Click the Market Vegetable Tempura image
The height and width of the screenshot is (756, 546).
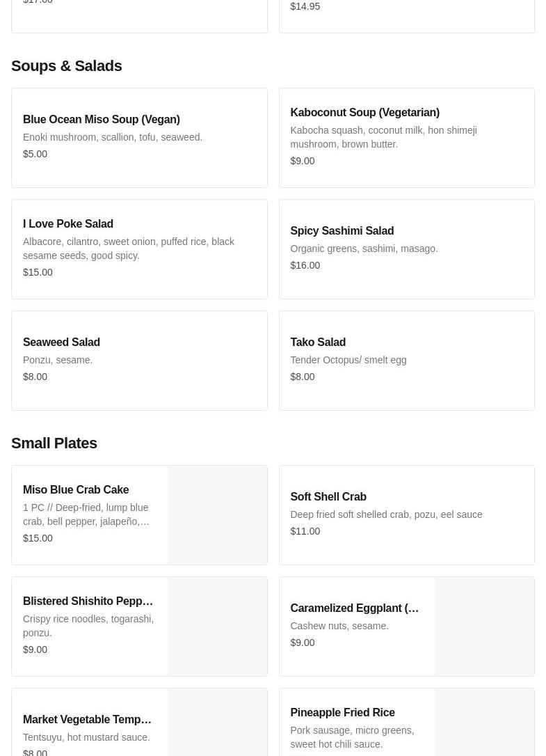coord(218,724)
